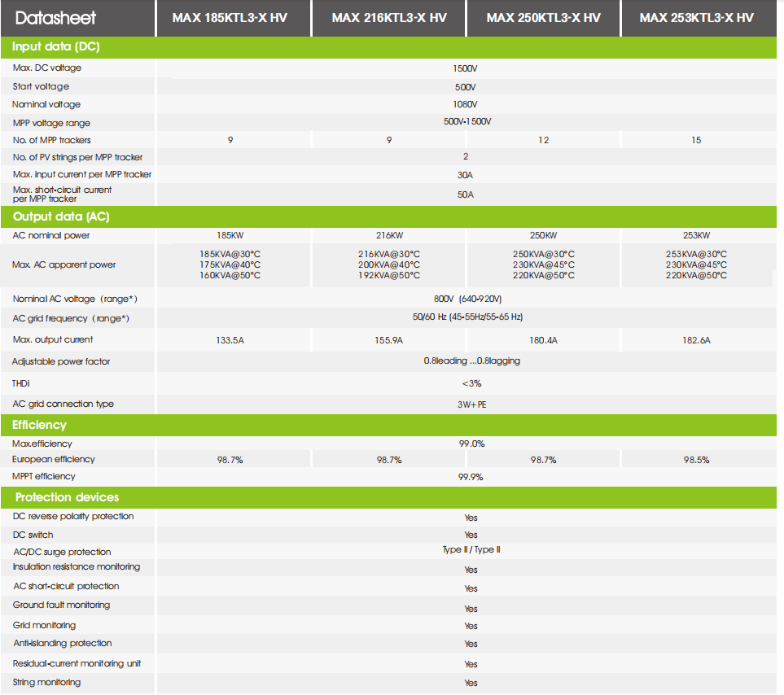Click the 185KVA@30°C apparent power cell
Viewport: 784px width, 695px height.
pos(230,254)
